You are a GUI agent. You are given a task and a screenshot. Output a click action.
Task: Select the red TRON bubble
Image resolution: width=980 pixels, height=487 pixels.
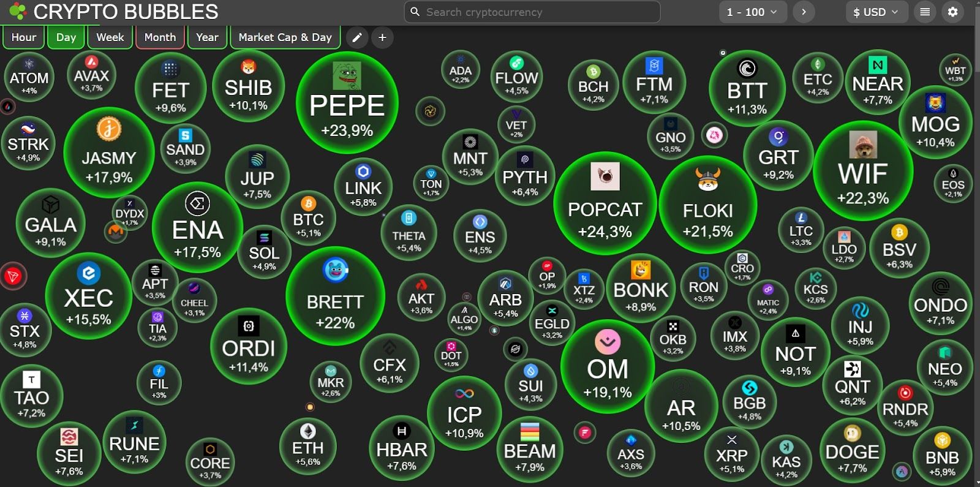coord(13,276)
